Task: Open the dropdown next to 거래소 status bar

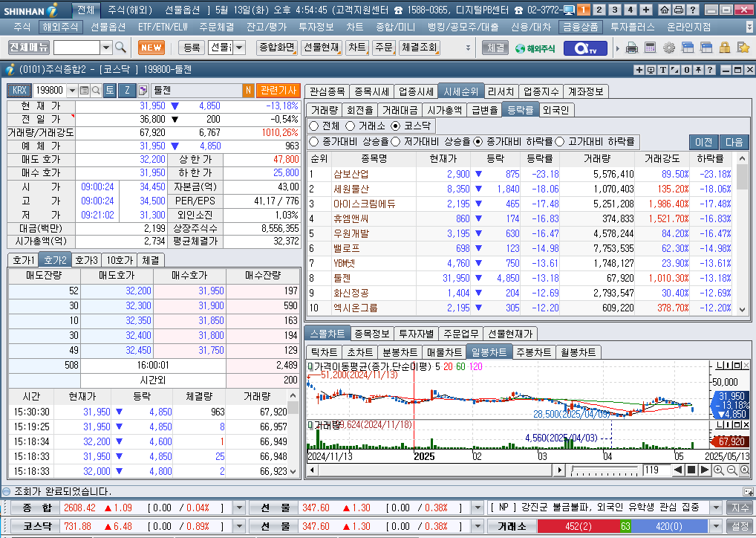Action: click(717, 526)
